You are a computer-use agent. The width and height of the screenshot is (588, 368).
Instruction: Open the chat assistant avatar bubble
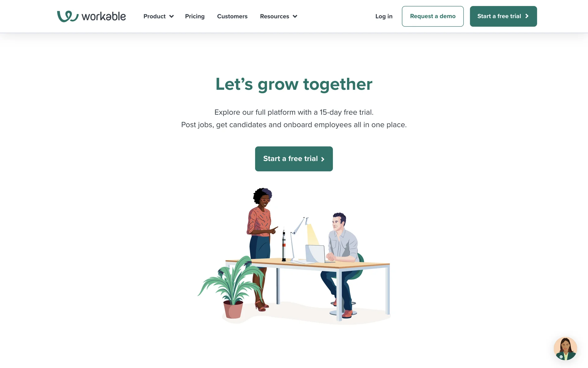(565, 348)
